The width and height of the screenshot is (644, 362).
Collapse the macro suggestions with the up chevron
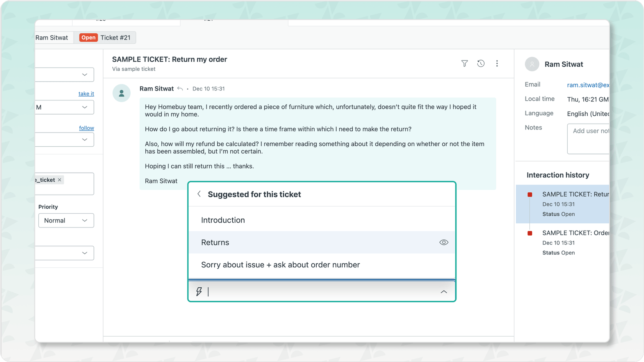click(444, 292)
